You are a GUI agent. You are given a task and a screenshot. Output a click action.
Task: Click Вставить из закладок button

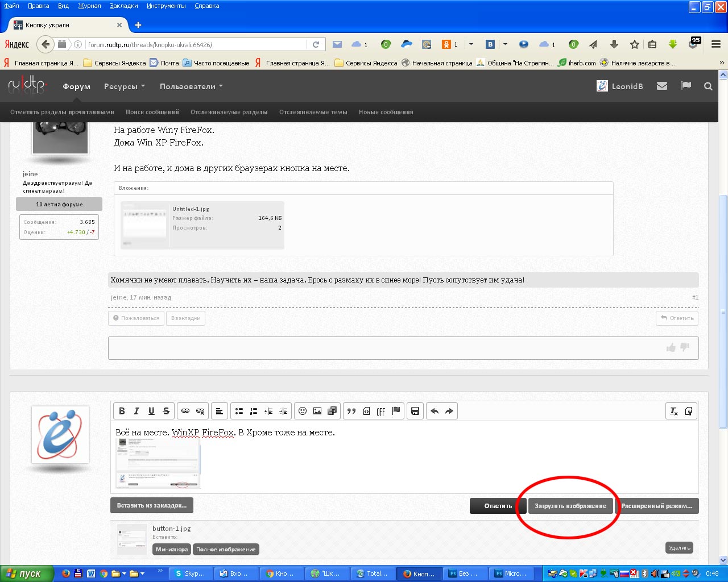tap(152, 505)
